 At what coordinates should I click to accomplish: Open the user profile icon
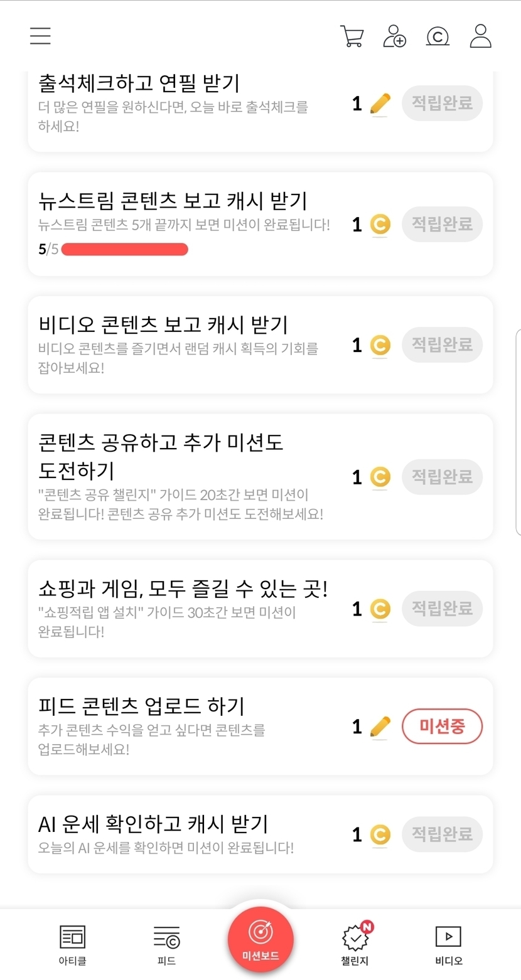(481, 36)
